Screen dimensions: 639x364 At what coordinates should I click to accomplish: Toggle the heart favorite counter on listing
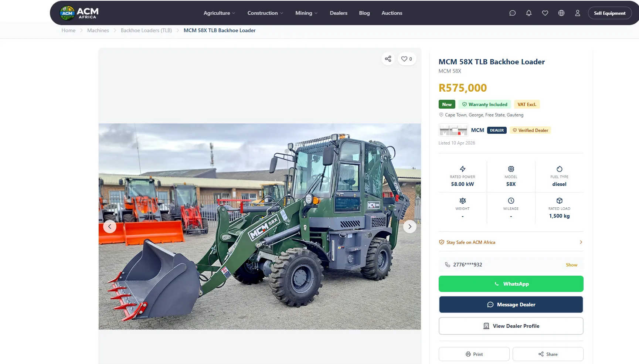click(x=407, y=59)
